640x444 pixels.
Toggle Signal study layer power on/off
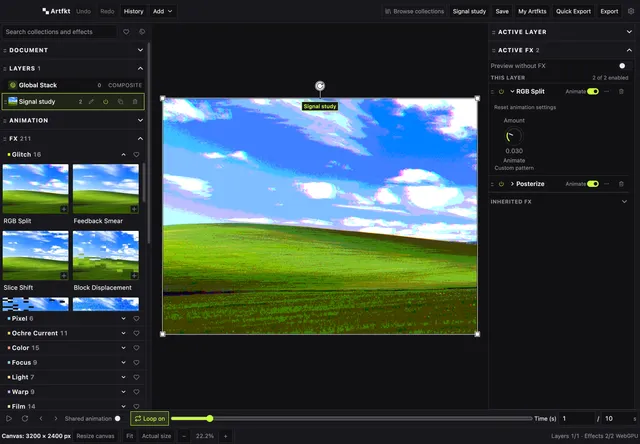click(x=106, y=102)
